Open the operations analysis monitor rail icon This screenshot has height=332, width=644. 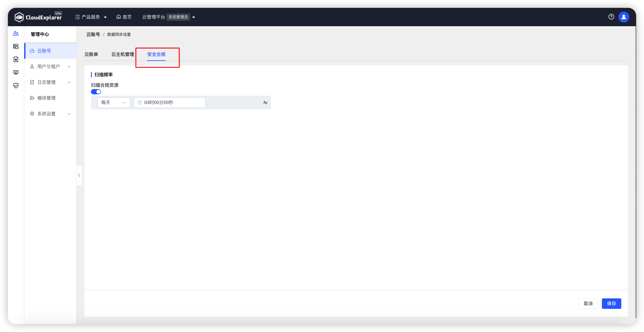click(16, 72)
